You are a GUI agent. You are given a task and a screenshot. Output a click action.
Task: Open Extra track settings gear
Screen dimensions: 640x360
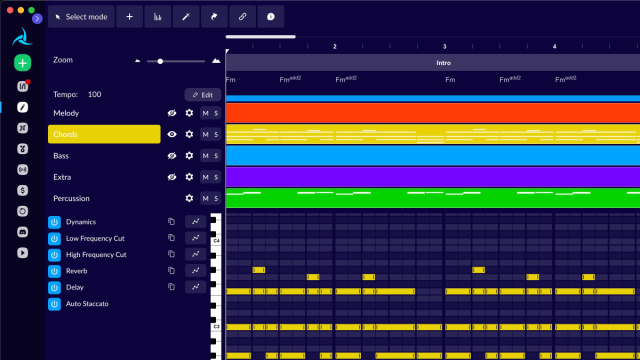189,177
